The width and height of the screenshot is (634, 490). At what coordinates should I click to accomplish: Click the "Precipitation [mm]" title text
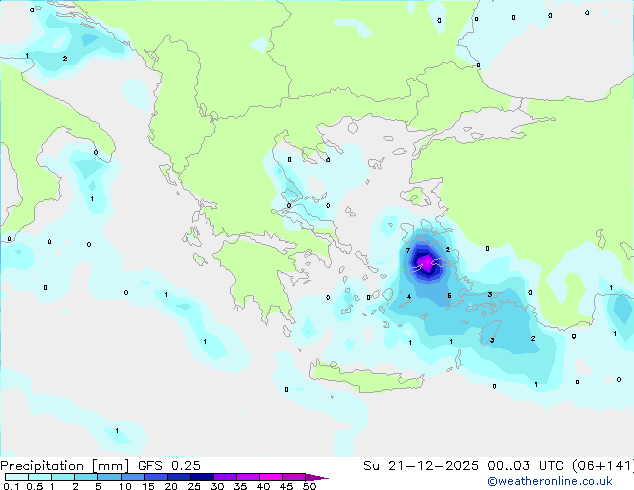64,466
